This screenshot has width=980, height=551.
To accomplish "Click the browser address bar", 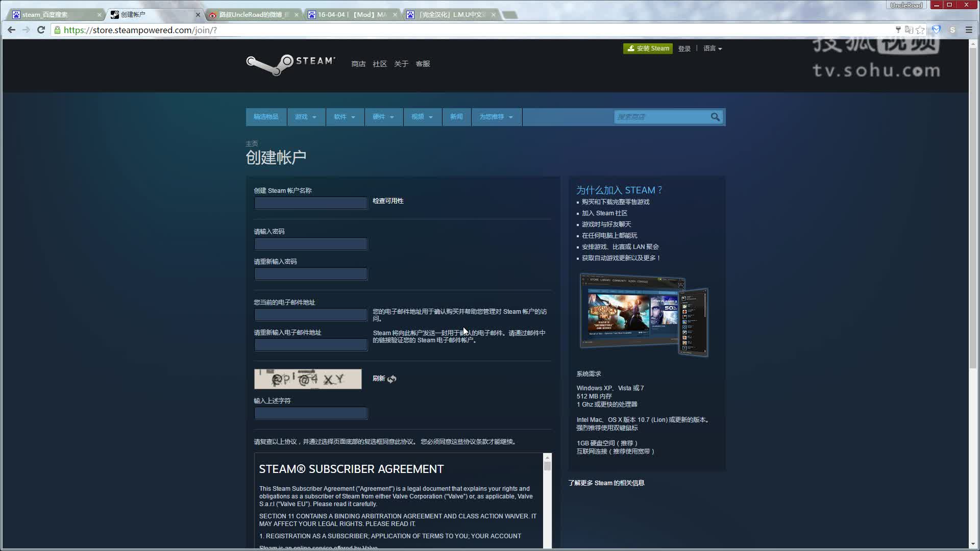I will [x=475, y=30].
